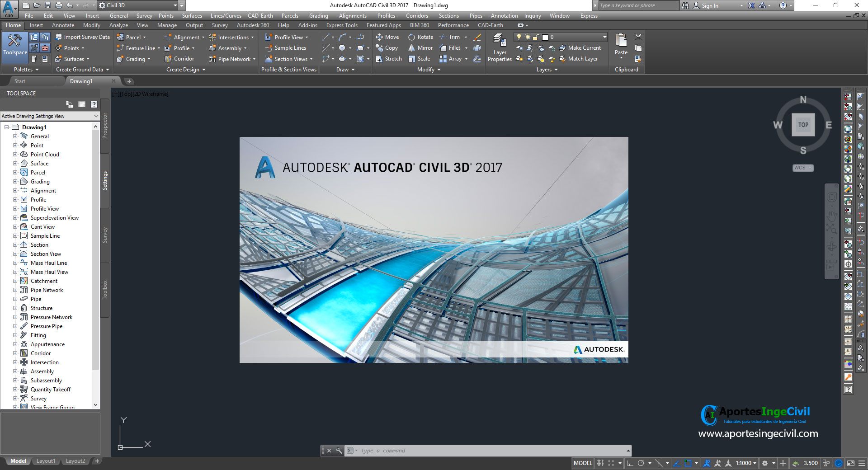Expand the Surface node in Toolspace tree
868x470 pixels.
15,163
